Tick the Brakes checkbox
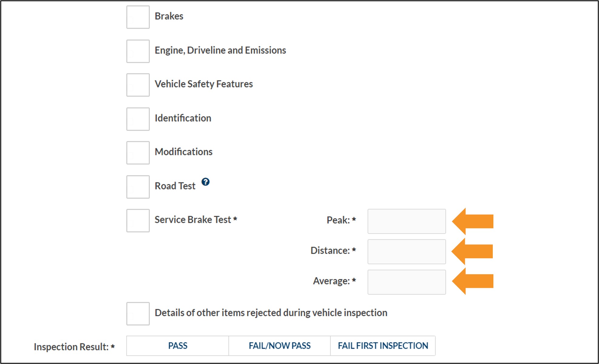 coord(138,17)
